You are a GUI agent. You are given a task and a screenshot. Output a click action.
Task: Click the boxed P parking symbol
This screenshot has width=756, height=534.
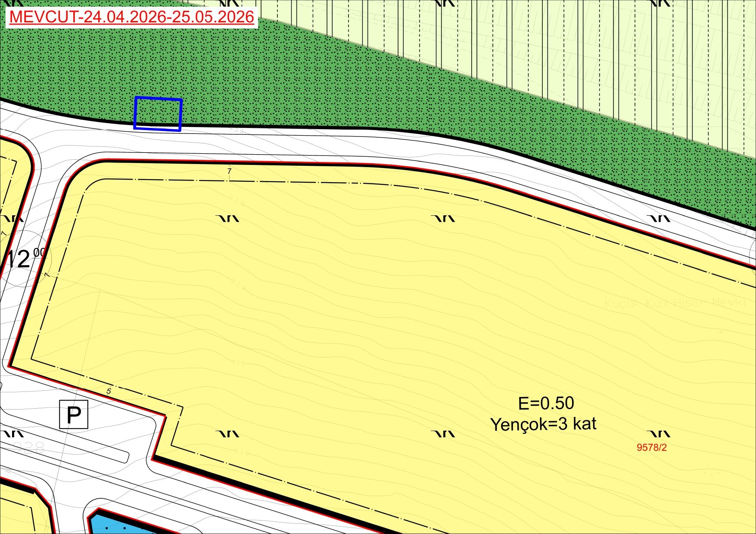tap(74, 415)
